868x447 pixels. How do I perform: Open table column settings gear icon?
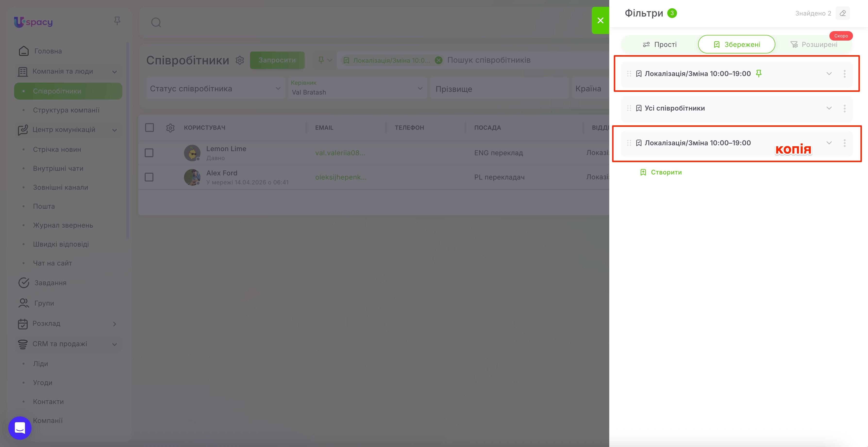point(170,128)
